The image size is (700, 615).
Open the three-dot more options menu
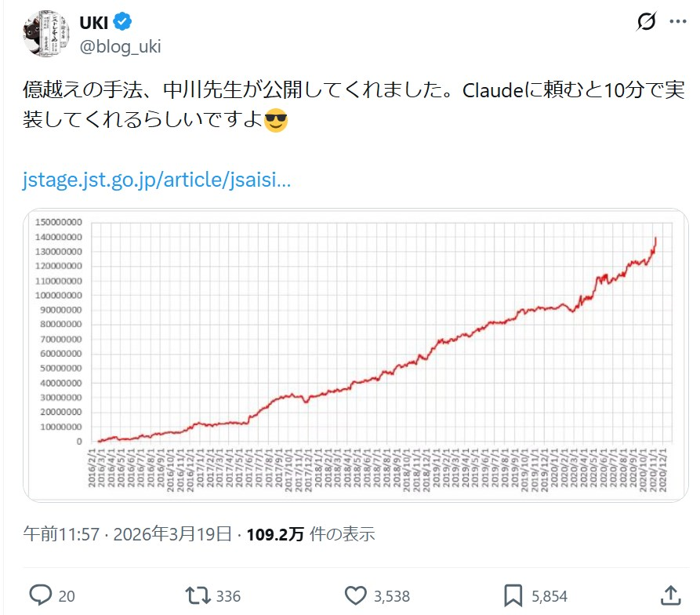(677, 22)
